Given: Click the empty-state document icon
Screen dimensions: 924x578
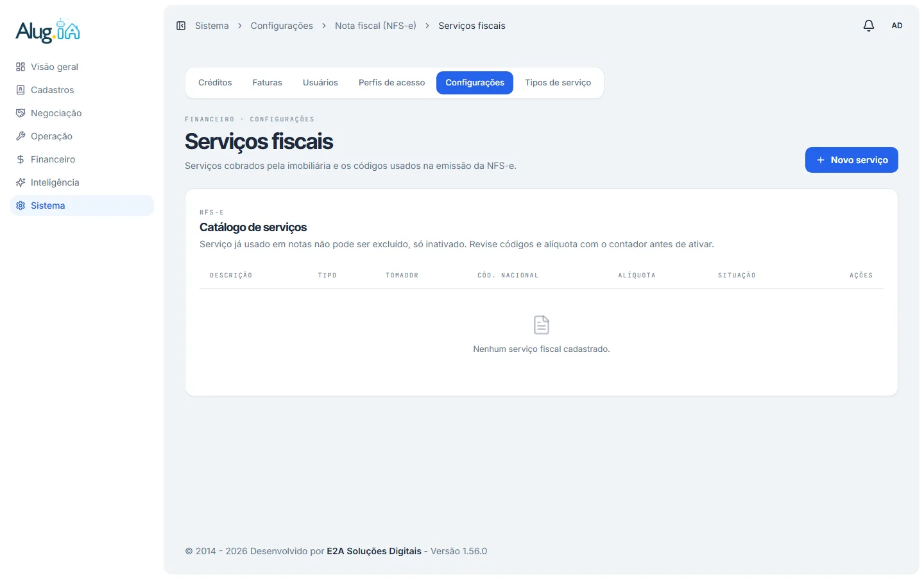Looking at the screenshot, I should pyautogui.click(x=542, y=325).
